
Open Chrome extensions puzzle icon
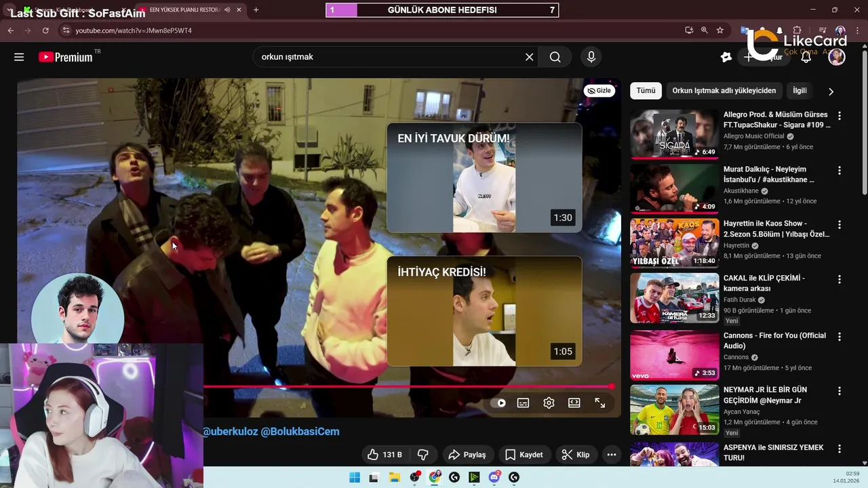pyautogui.click(x=797, y=30)
